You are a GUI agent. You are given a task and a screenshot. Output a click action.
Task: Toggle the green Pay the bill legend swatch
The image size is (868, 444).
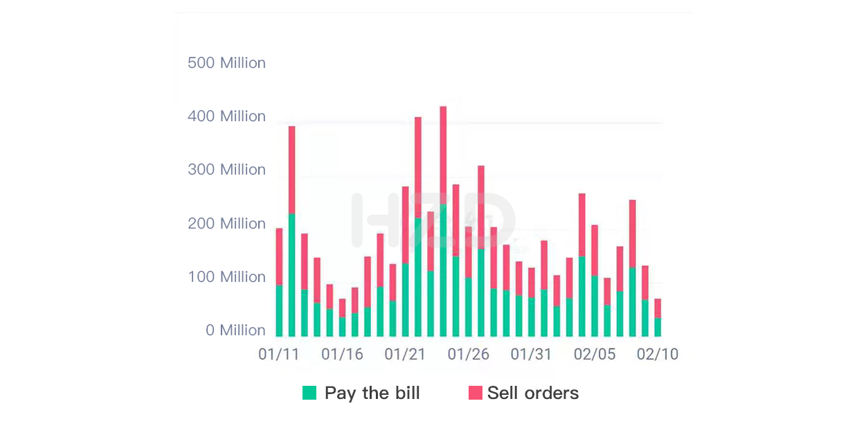tap(309, 393)
